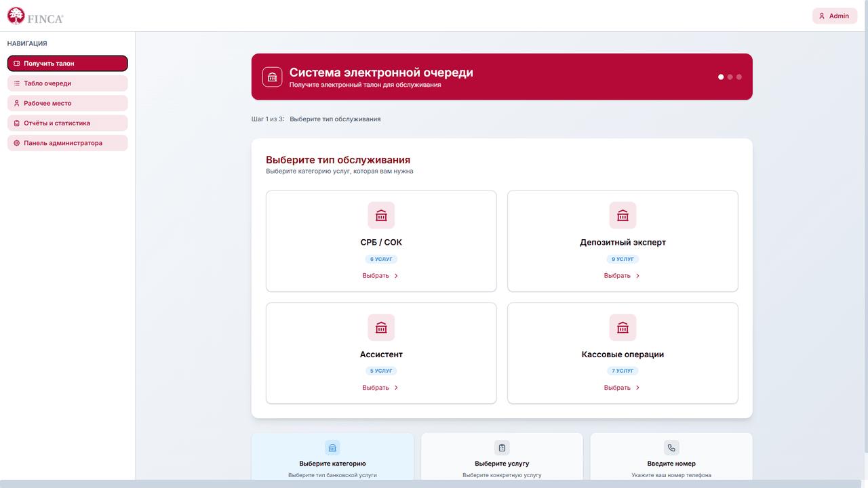Click the 5 УСЛУГ badge
The width and height of the screenshot is (868, 488).
[x=381, y=371]
